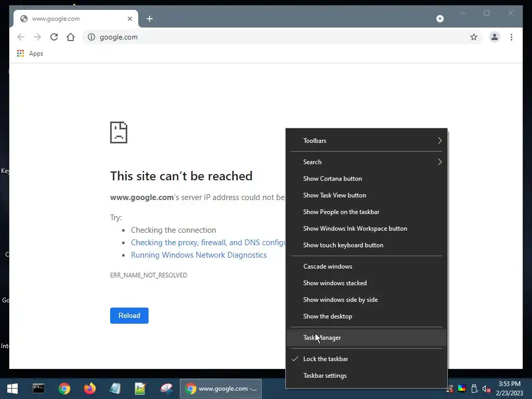The image size is (532, 399).
Task: Toggle Show Task View button
Action: click(x=366, y=195)
